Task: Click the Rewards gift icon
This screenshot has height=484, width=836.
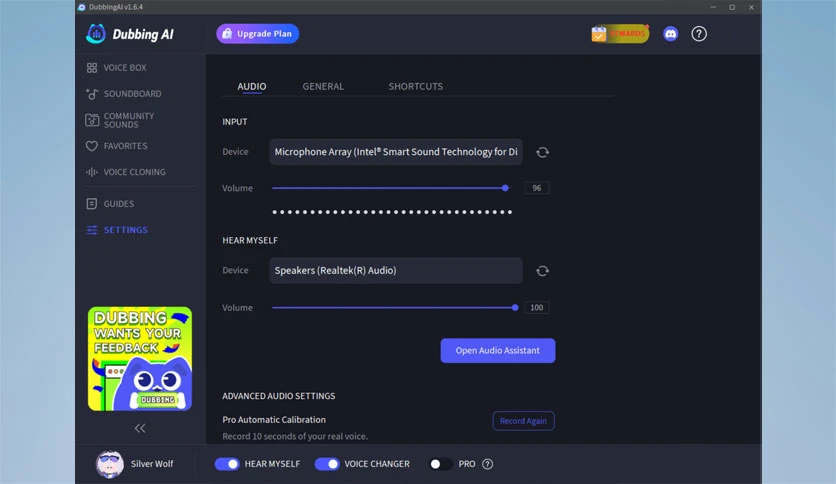Action: 599,34
